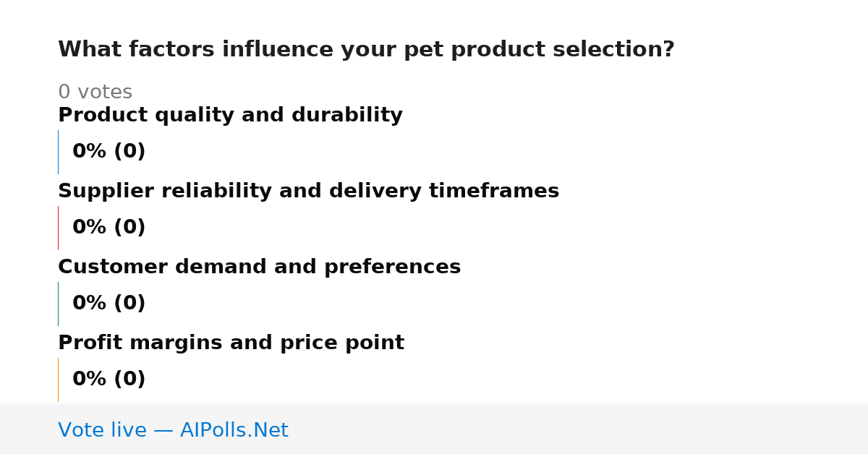Image resolution: width=868 pixels, height=454 pixels.
Task: Select 'Product quality and durability' option
Action: click(230, 116)
